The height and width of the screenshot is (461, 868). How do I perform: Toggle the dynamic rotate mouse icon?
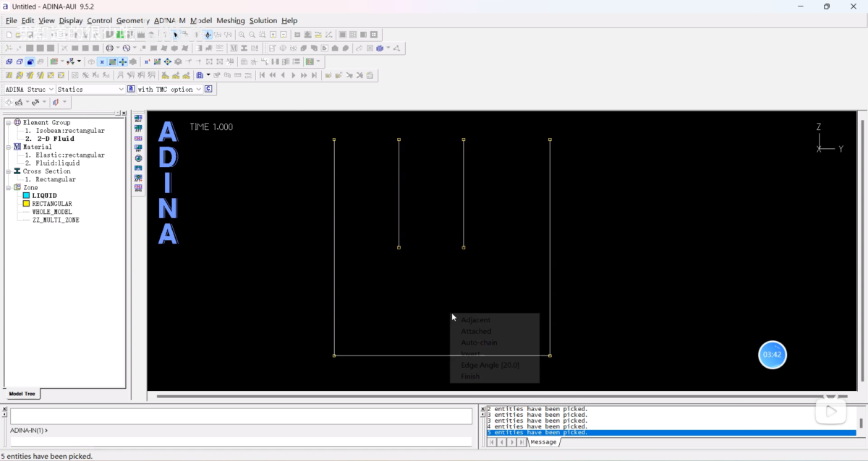click(208, 35)
